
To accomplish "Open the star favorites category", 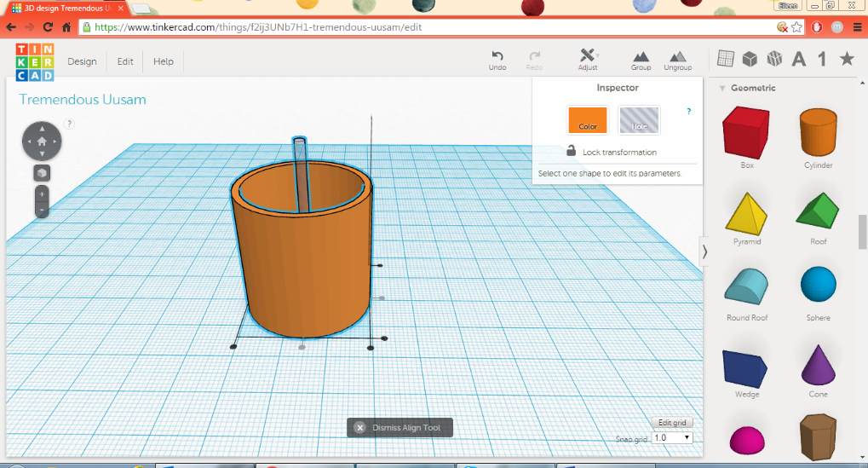I will tap(847, 58).
